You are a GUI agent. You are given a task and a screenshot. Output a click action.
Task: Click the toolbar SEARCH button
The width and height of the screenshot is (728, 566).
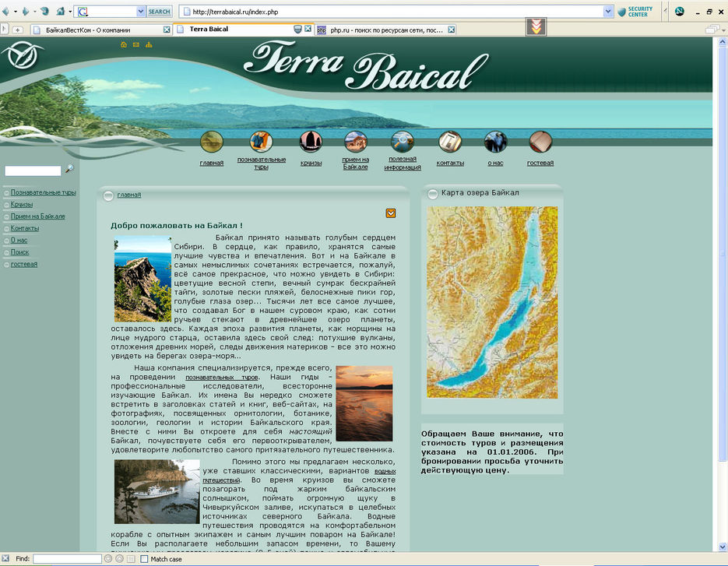[x=160, y=12]
